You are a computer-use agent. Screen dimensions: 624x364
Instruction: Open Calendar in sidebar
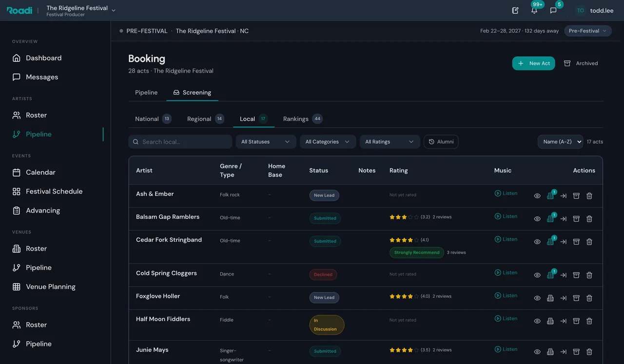coord(55,172)
